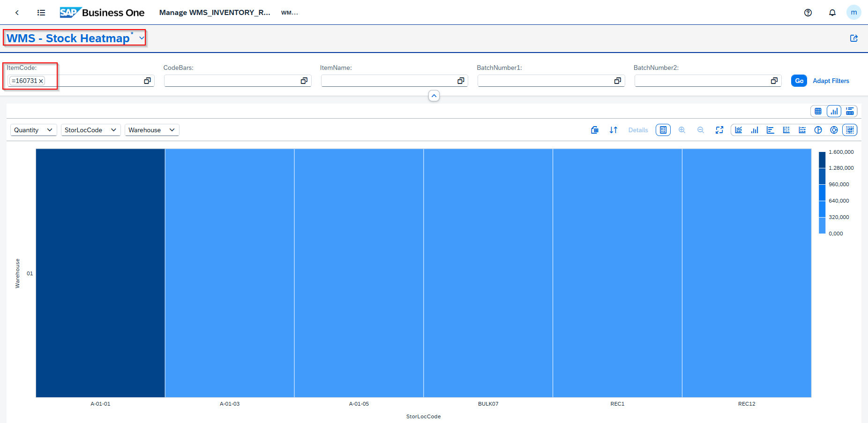The width and height of the screenshot is (868, 423).
Task: Open the notifications bell
Action: click(832, 13)
